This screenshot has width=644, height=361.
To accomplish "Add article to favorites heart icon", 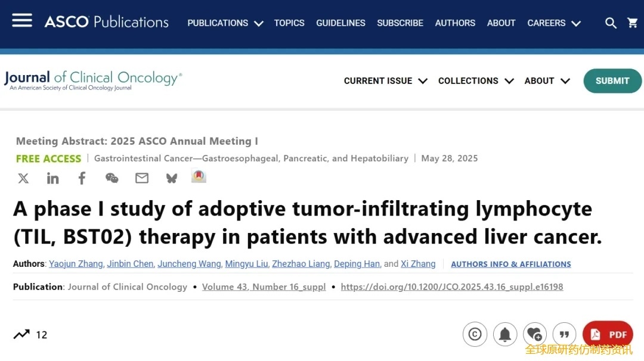I will click(534, 334).
